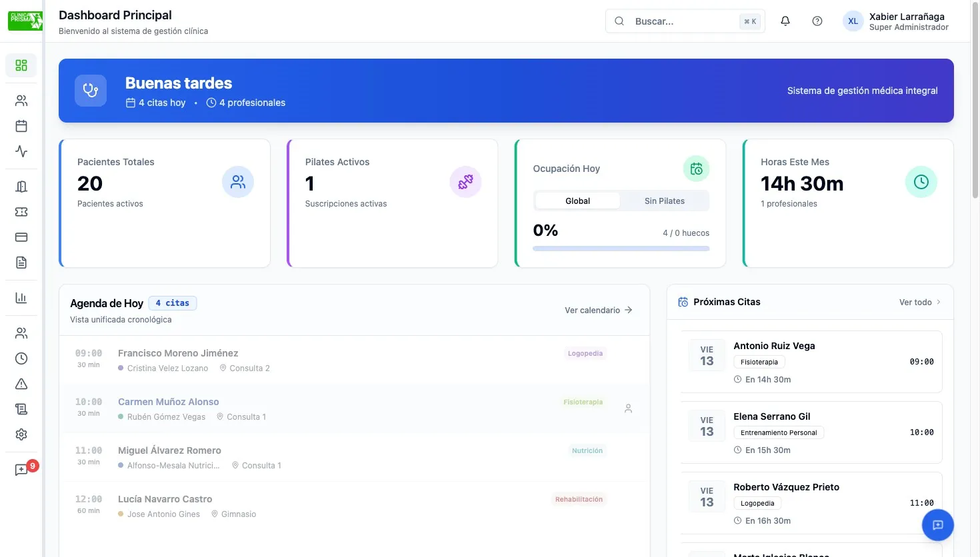Screen dimensions: 980x557
Task: Open Lucía Navarro Castro appointment
Action: pos(355,506)
